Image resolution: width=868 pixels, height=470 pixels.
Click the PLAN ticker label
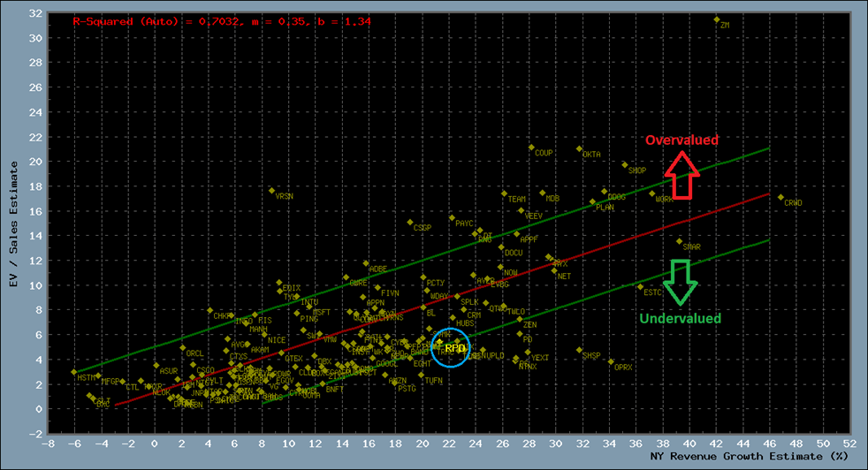click(605, 208)
